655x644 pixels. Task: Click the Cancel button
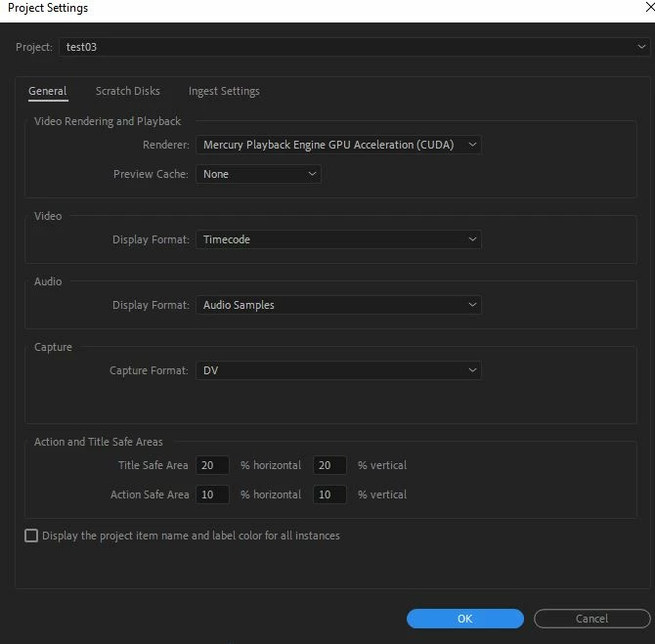[591, 619]
